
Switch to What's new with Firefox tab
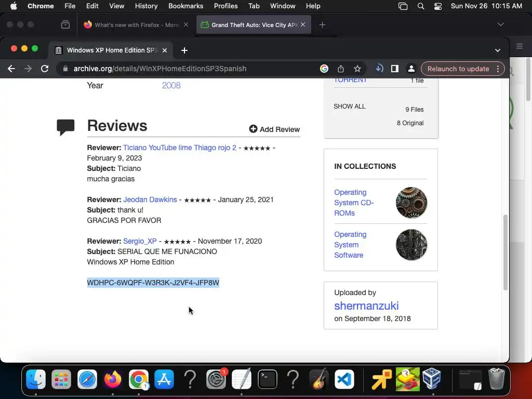click(x=136, y=25)
